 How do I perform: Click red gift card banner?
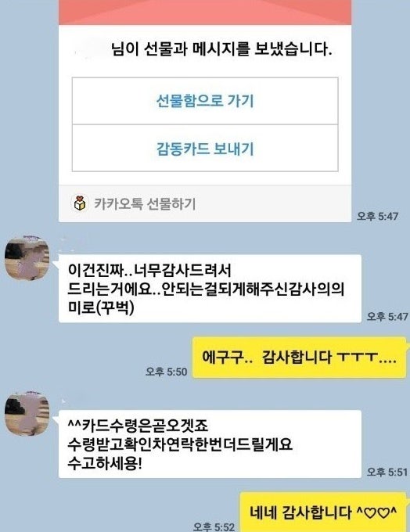point(205,13)
